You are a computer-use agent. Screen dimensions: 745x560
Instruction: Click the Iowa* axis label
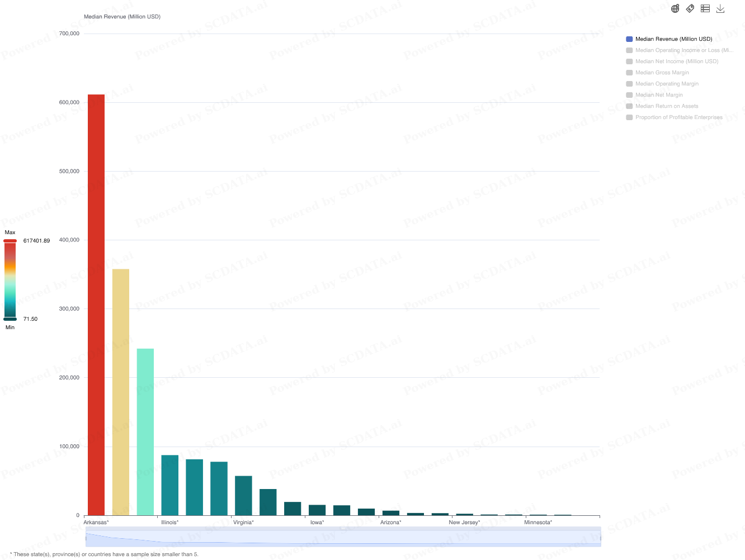(317, 523)
